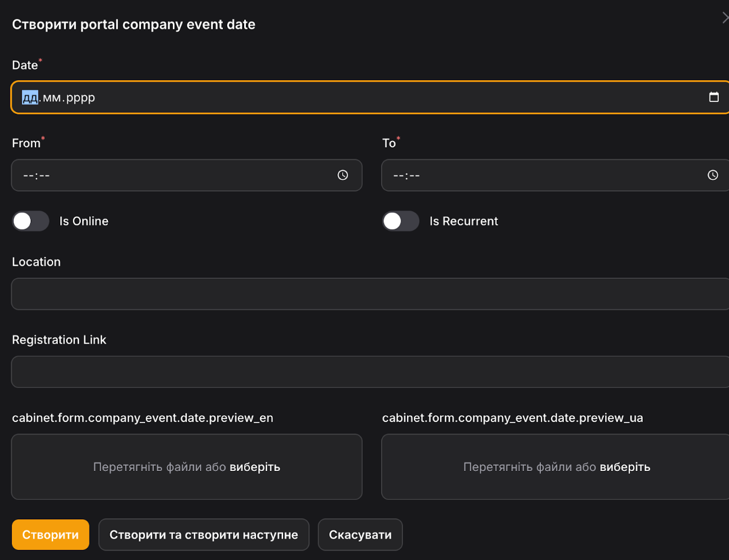This screenshot has width=729, height=560.
Task: Select the month segment in Date field
Action: point(51,97)
